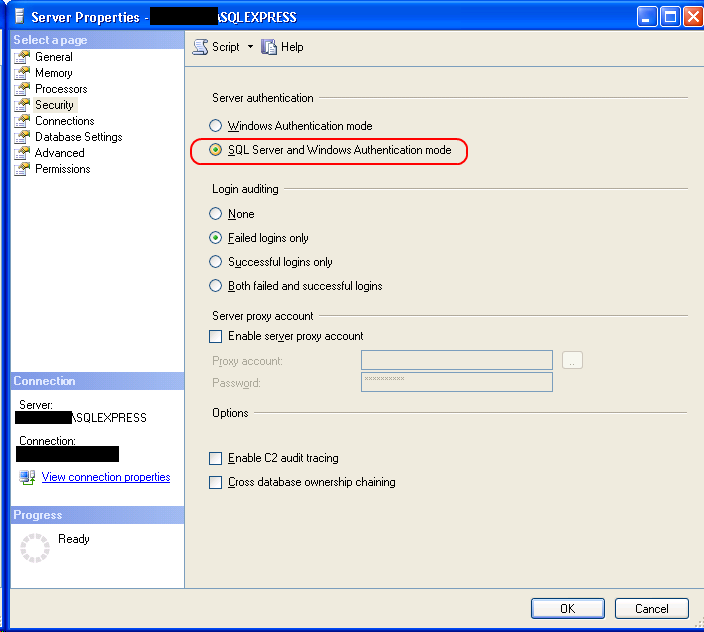
Task: Click the Script scroll icon
Action: (200, 47)
